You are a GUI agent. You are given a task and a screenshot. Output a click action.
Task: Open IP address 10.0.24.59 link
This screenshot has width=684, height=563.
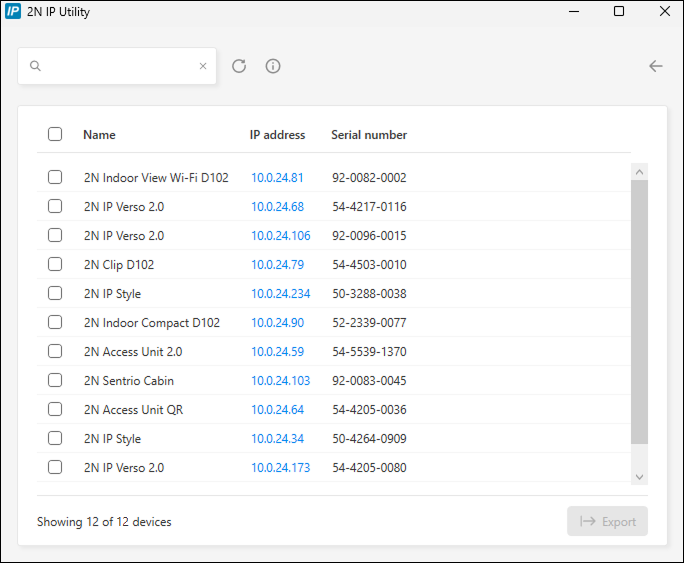tap(277, 351)
